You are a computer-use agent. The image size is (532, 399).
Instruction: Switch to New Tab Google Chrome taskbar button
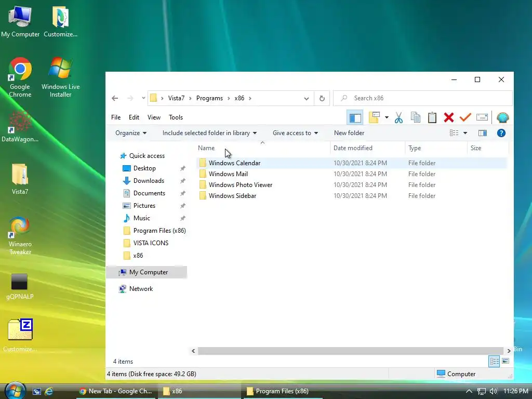(x=115, y=391)
